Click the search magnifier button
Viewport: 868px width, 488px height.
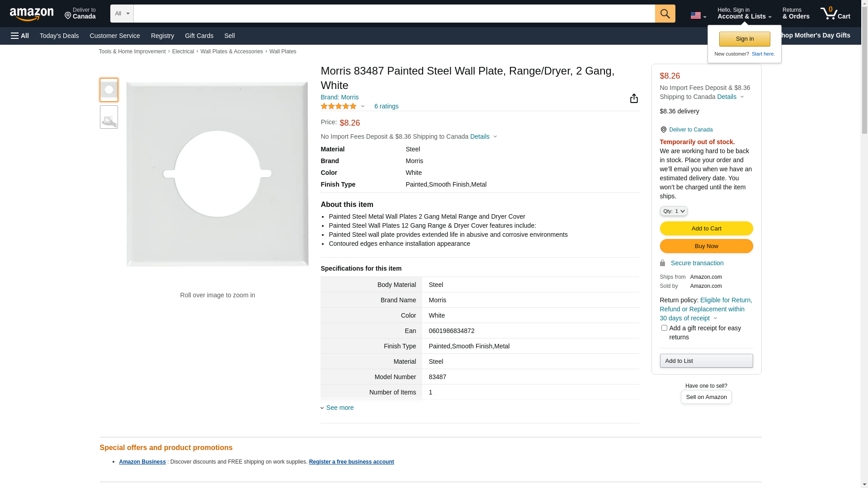click(665, 14)
